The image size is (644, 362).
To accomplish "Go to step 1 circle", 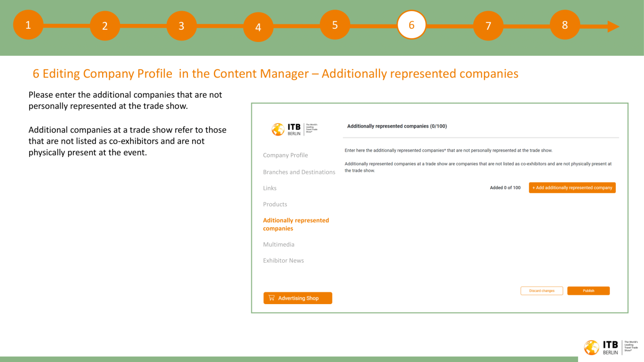I will pos(28,24).
